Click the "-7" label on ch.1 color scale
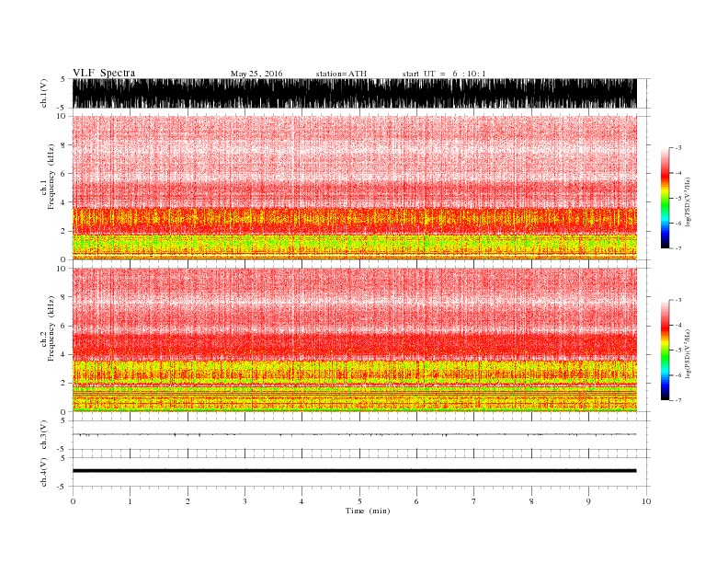The width and height of the screenshot is (728, 563). 678,248
